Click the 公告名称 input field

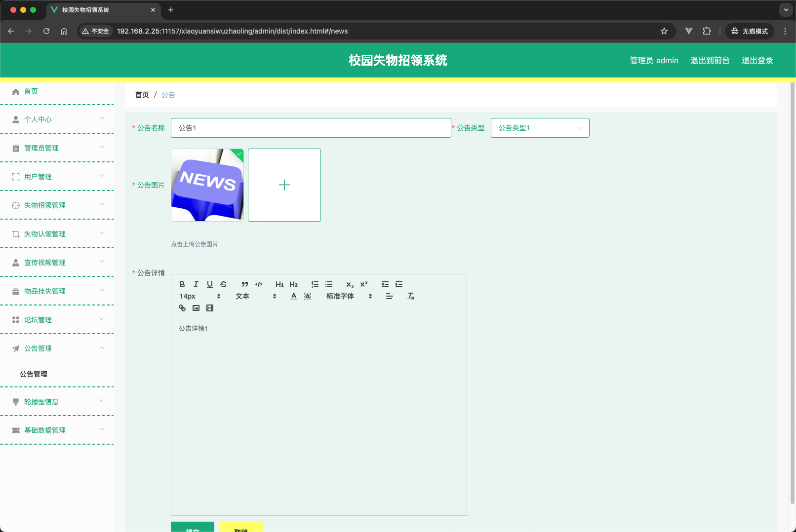pos(311,128)
